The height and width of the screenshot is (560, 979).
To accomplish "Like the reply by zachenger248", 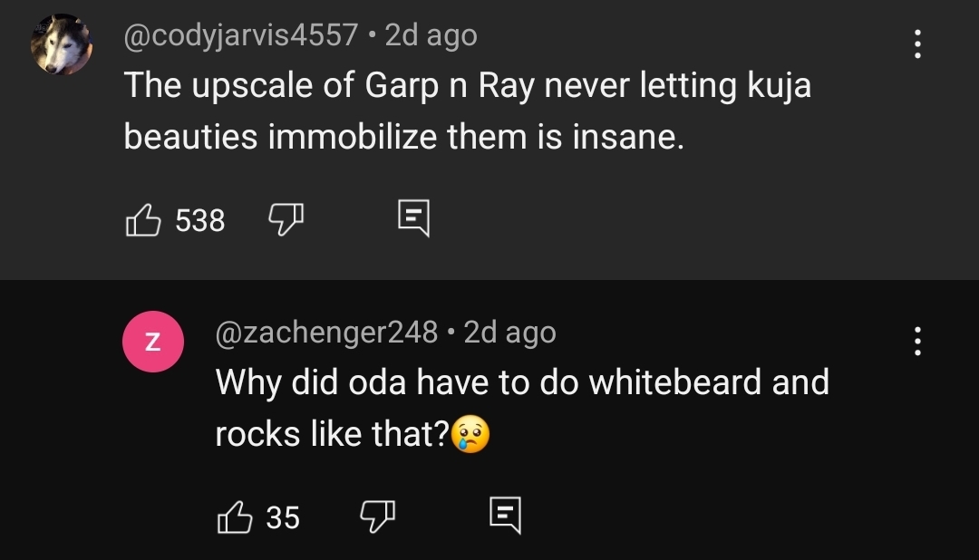I will [x=235, y=517].
